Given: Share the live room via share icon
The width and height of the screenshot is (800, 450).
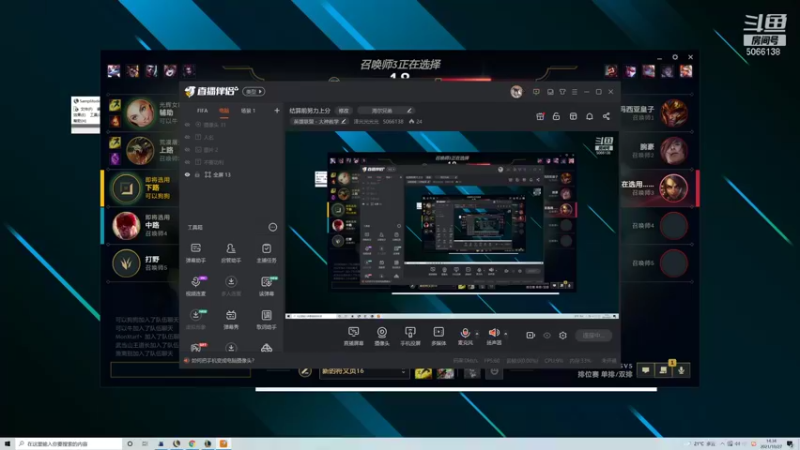Looking at the screenshot, I should 606,116.
